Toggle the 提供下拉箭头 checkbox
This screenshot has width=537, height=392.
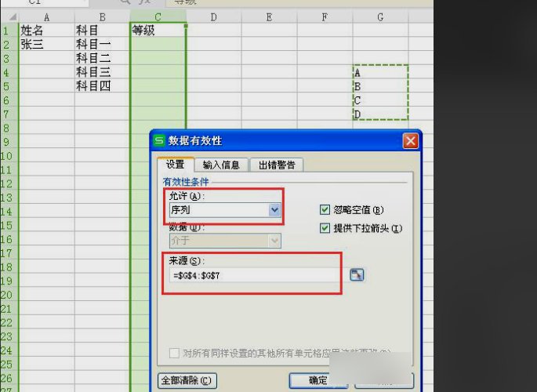click(x=325, y=228)
